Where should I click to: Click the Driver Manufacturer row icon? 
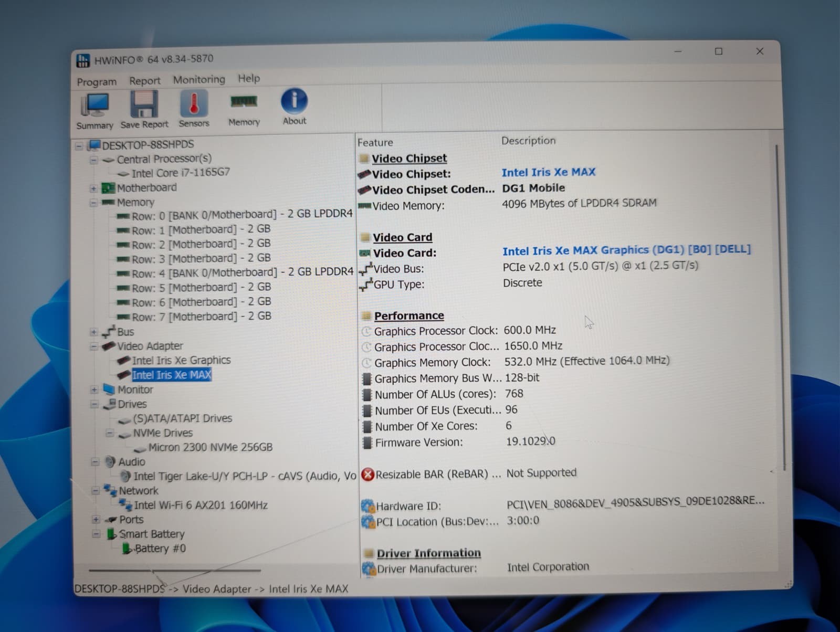(x=369, y=568)
